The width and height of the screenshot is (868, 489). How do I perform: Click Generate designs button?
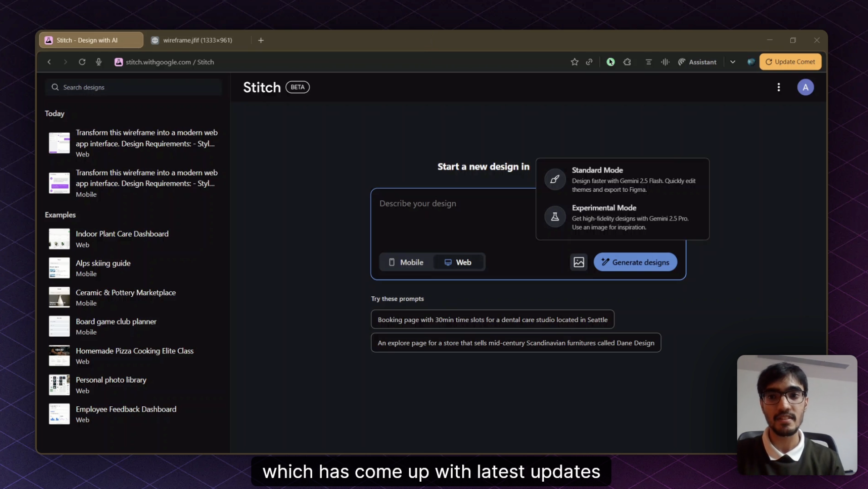(635, 262)
